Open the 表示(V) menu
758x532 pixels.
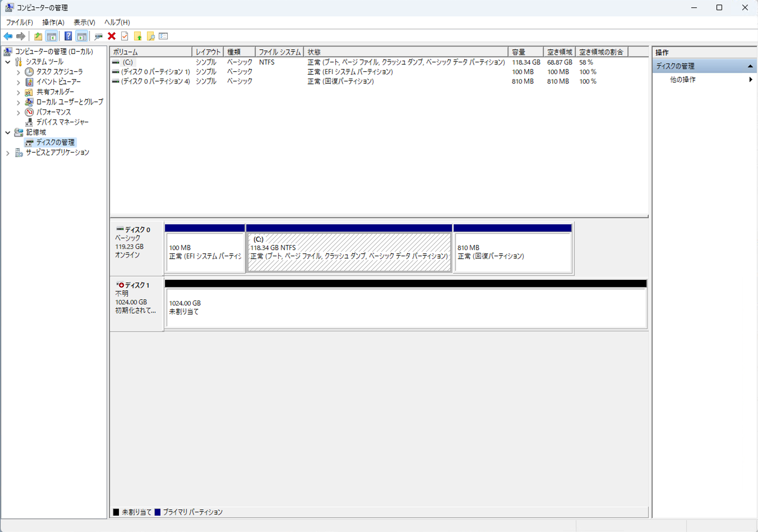[84, 22]
